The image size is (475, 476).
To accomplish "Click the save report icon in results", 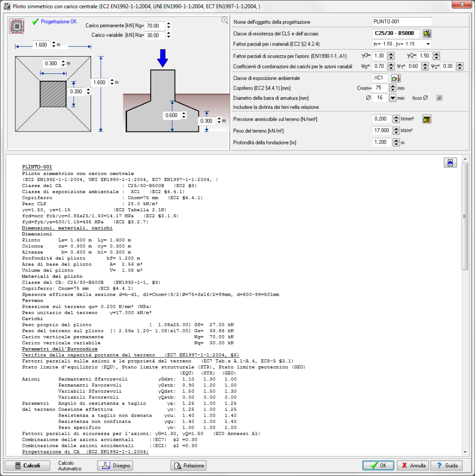I will click(450, 163).
